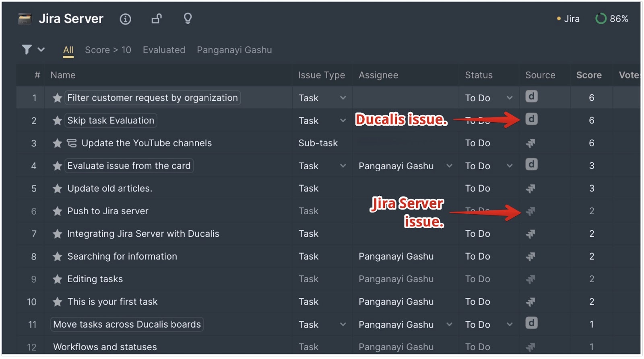Toggle star on Update the YouTube channels

tap(58, 143)
